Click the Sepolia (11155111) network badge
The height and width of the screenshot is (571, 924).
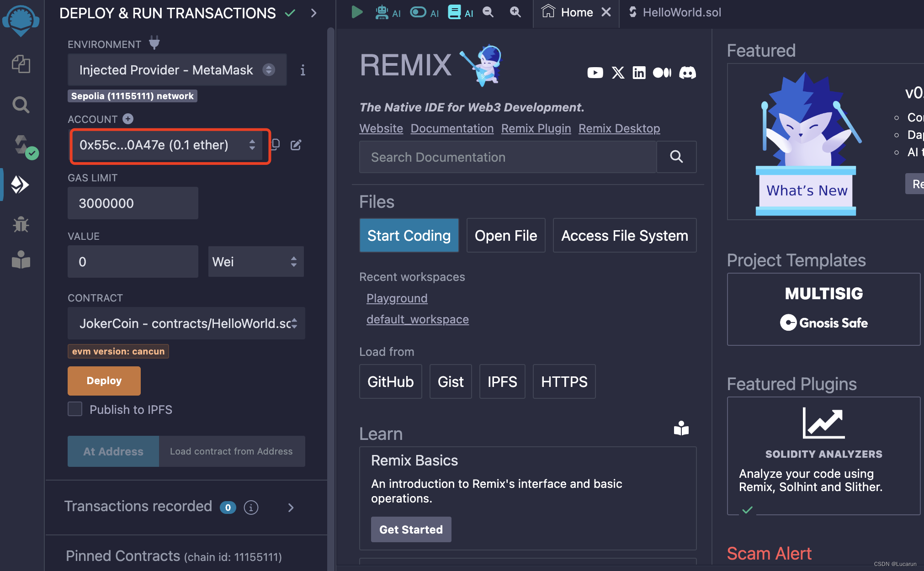tap(133, 96)
